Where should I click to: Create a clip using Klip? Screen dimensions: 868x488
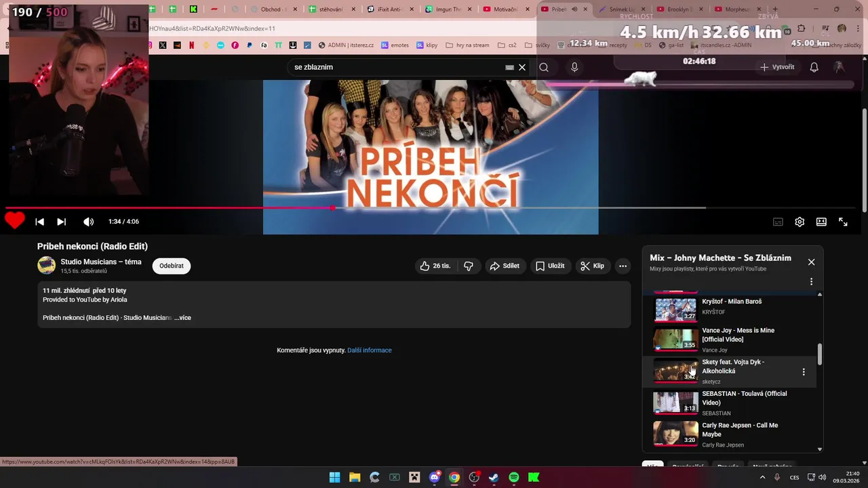[592, 266]
